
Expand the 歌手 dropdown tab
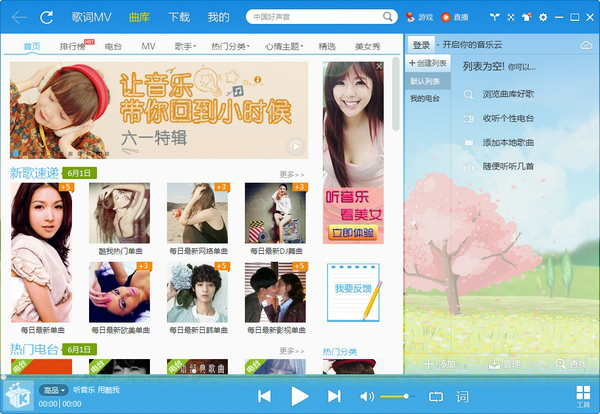pyautogui.click(x=185, y=47)
